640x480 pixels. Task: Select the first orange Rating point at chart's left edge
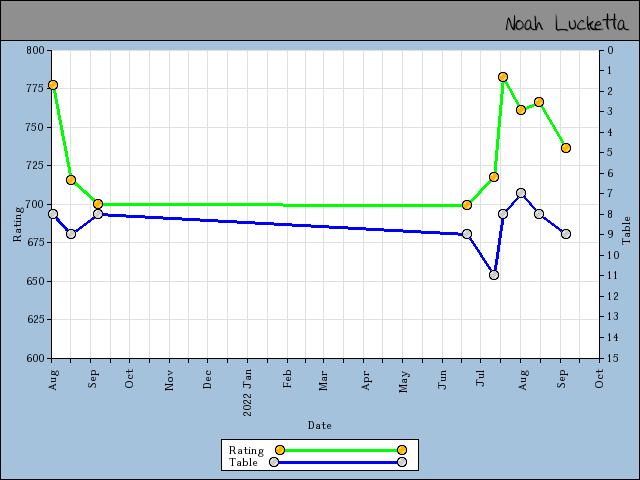[x=53, y=85]
